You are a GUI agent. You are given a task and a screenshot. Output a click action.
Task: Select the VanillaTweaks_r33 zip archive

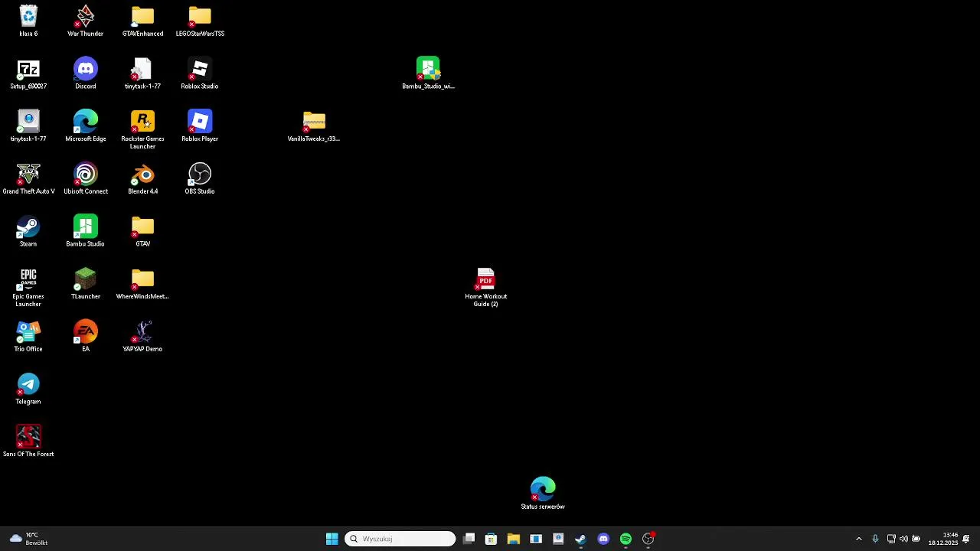click(x=314, y=126)
